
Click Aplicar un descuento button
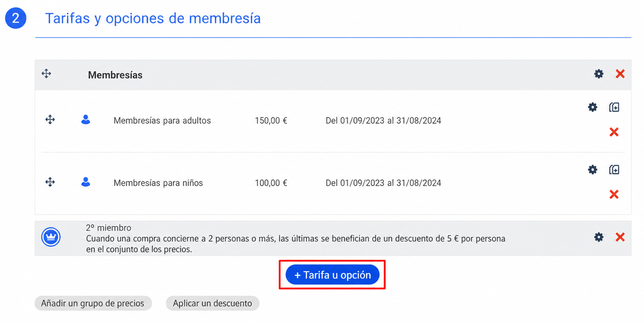212,303
